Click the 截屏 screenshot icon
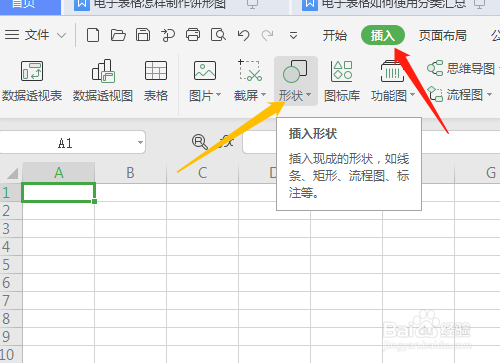The width and height of the screenshot is (500, 363). [x=250, y=70]
